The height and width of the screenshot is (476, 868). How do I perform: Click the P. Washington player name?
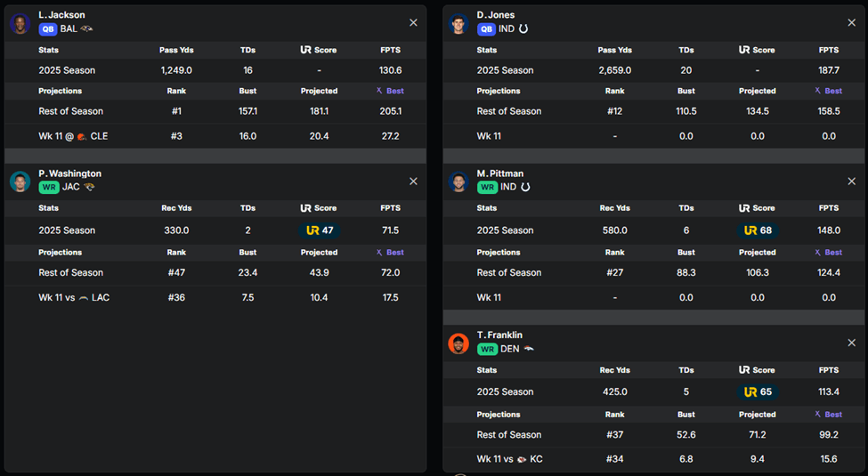click(69, 173)
